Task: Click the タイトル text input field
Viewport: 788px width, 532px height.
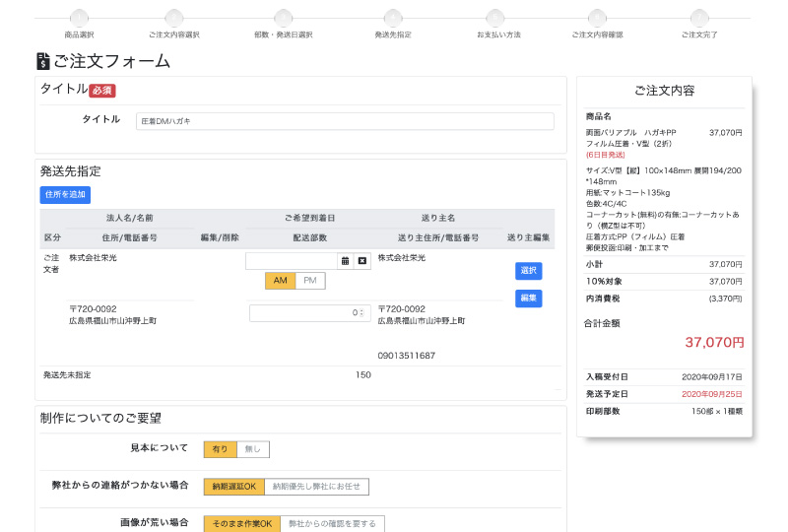Action: point(345,121)
